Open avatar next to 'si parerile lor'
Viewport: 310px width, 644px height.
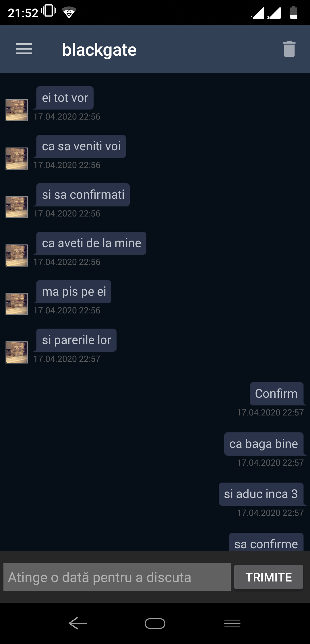coord(17,352)
